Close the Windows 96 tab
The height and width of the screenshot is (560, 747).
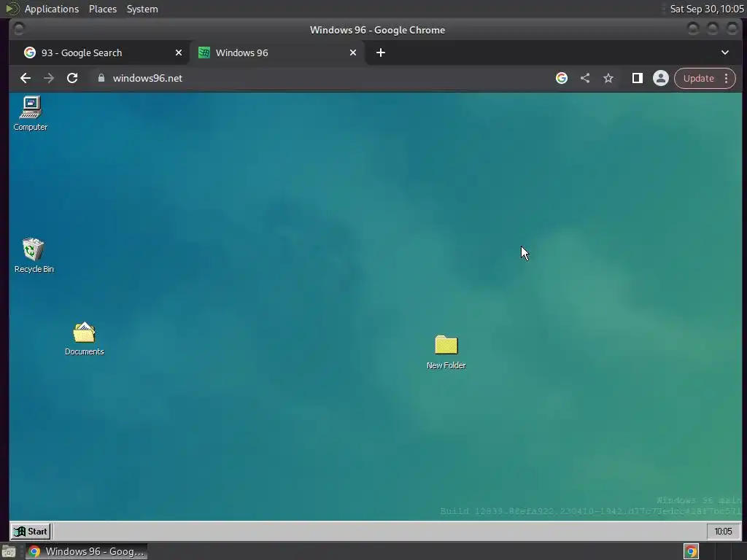pos(353,52)
